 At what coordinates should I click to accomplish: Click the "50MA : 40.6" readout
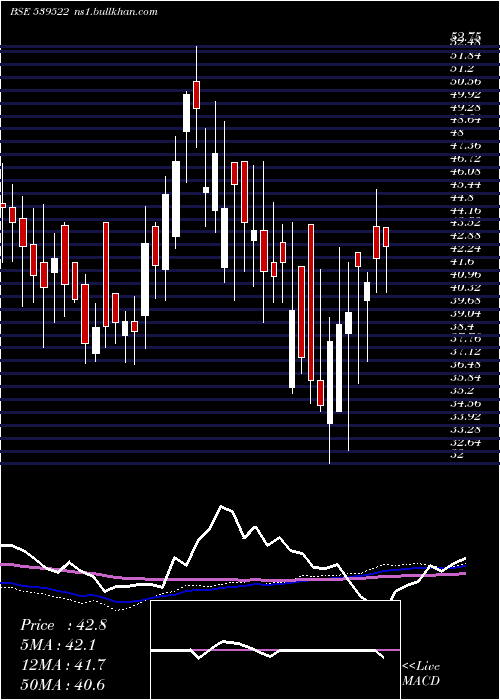coord(63,684)
